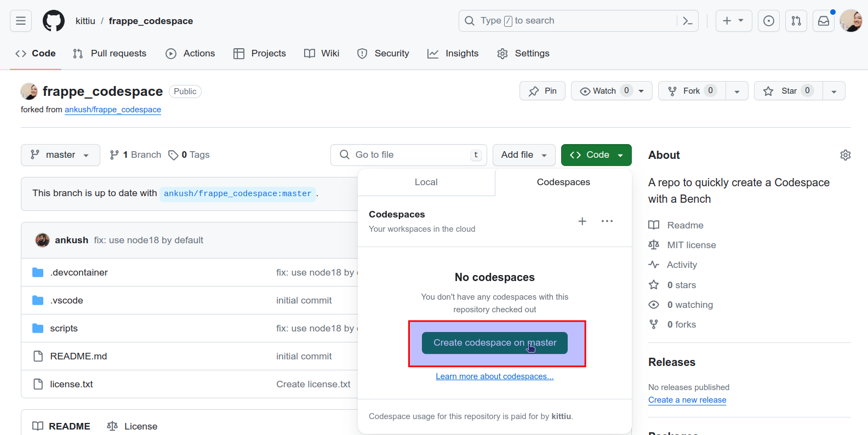Open the .devcontainer folder
The image size is (868, 435).
[x=79, y=272]
